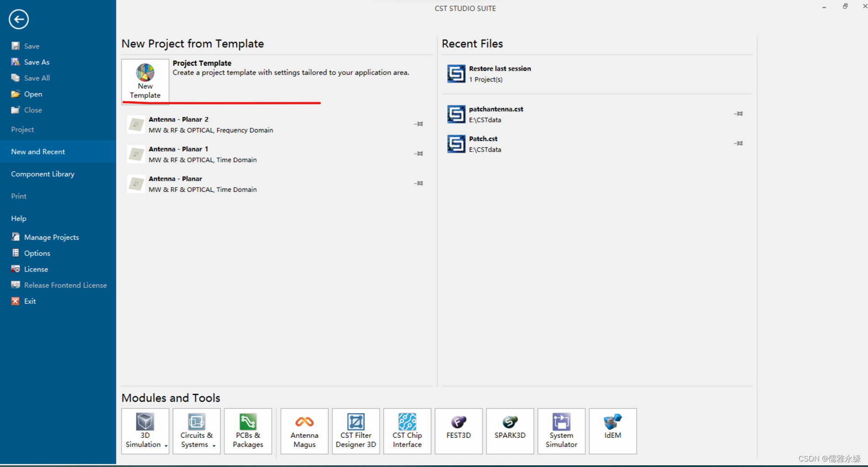Open recent file patchantenna.cst
The height and width of the screenshot is (467, 868).
click(597, 114)
